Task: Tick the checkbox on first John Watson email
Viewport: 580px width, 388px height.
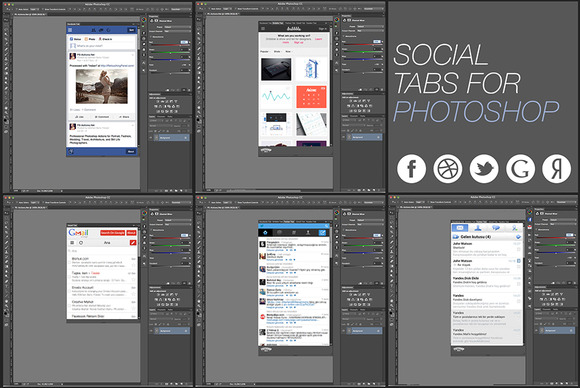Action: [x=519, y=250]
